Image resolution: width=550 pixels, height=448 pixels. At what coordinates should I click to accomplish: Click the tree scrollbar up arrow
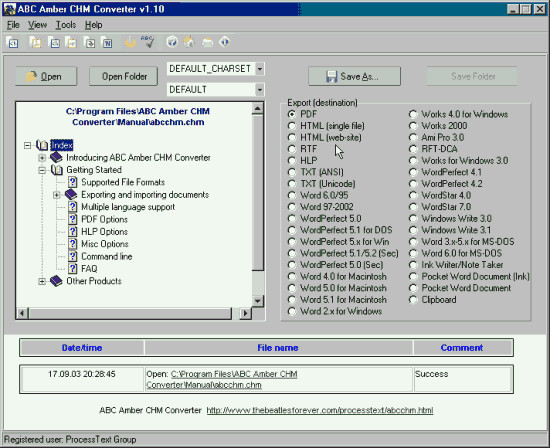[x=257, y=108]
